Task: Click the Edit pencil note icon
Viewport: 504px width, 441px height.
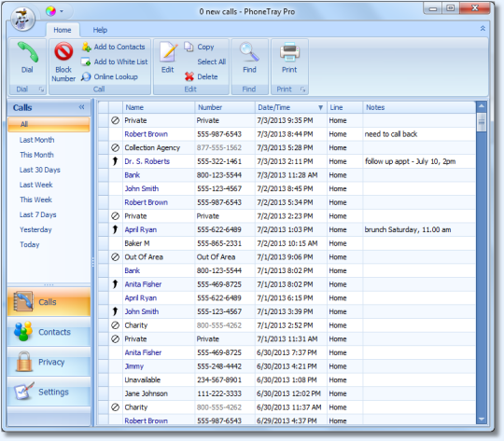Action: pos(168,51)
